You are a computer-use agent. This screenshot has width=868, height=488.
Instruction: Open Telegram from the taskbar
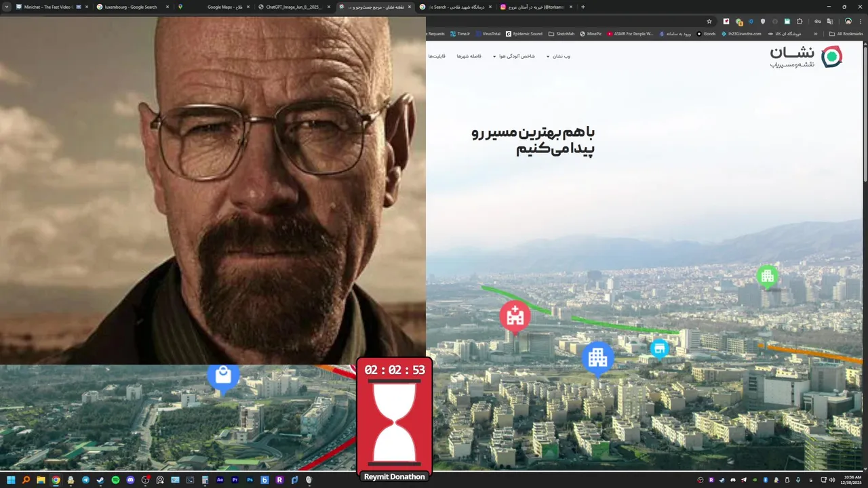pyautogui.click(x=85, y=480)
